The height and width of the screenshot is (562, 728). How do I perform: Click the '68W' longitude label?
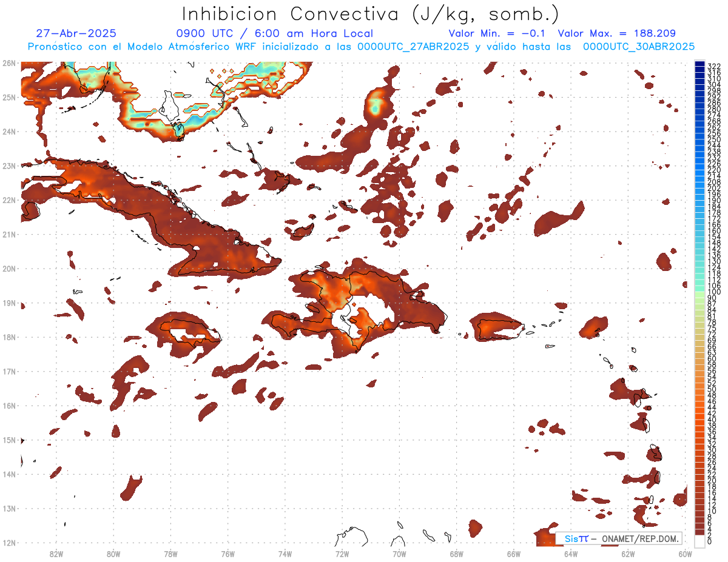click(x=456, y=554)
